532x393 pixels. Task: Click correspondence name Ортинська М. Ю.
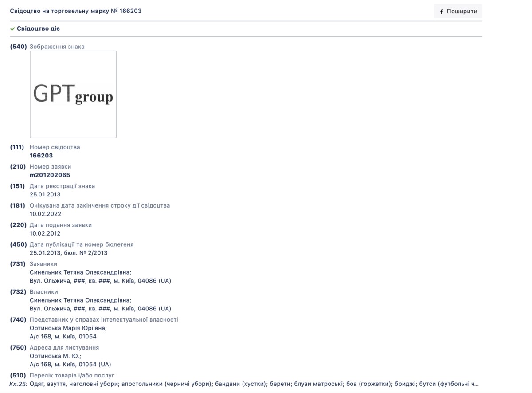55,356
